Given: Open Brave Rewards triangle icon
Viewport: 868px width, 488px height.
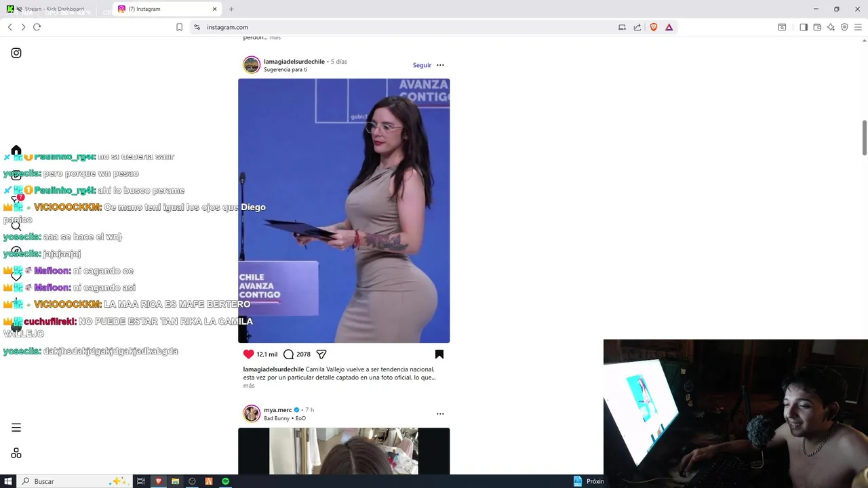Looking at the screenshot, I should pos(669,27).
